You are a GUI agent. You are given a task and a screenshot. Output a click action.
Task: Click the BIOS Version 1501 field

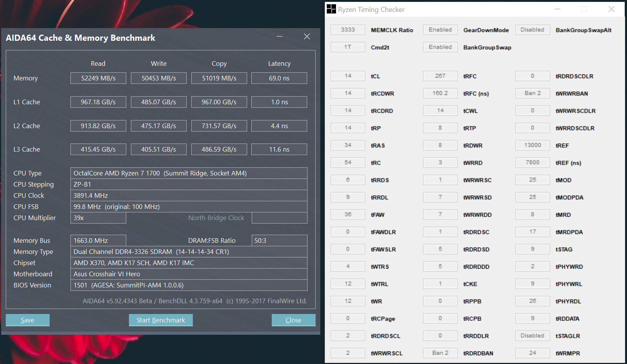(x=189, y=285)
